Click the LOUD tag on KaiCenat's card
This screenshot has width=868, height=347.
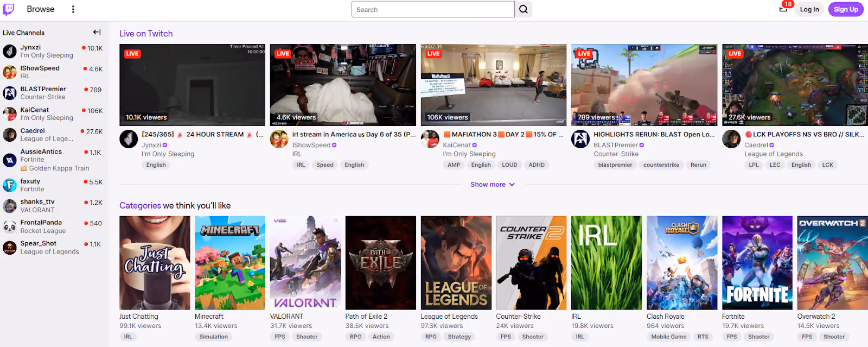pos(509,165)
